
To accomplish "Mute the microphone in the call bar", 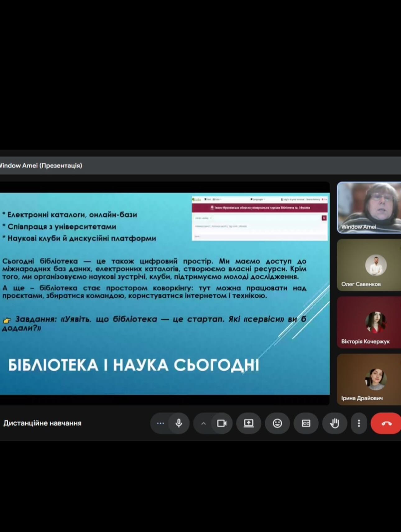I will 179,423.
